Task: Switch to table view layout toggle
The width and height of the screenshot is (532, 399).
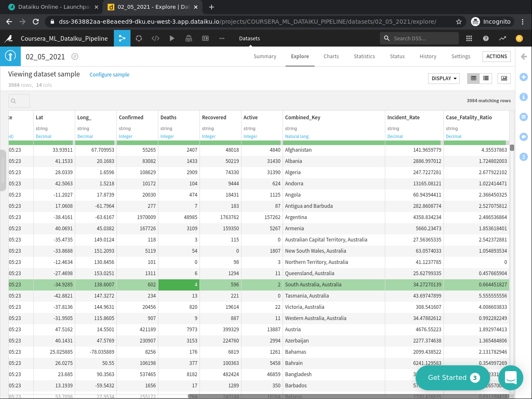Action: [473, 78]
